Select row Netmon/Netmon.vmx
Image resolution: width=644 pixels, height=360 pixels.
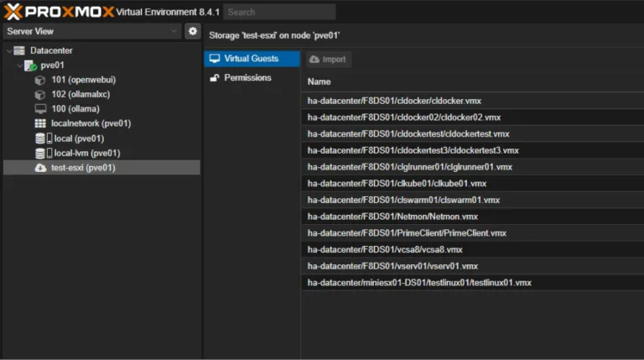click(473, 217)
